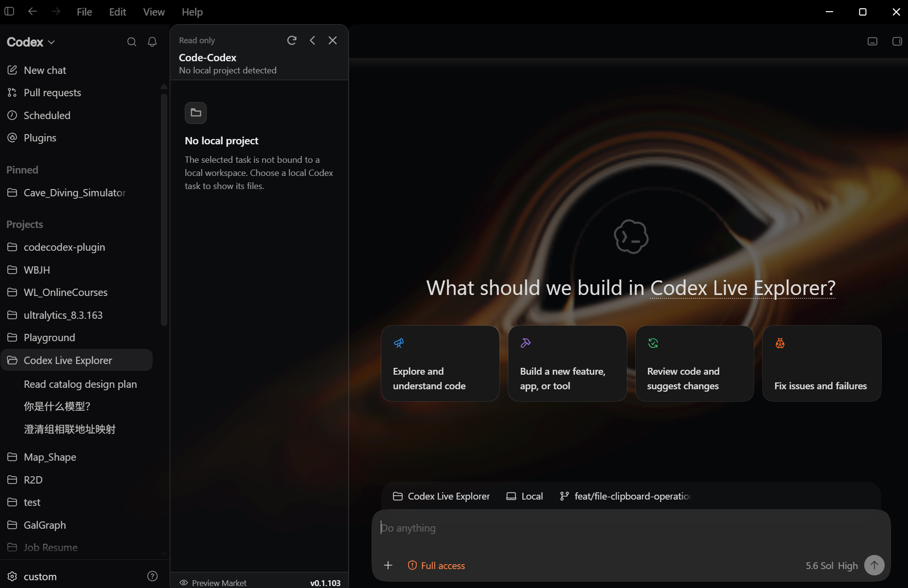
Task: Refresh the Code-Codex panel
Action: [x=292, y=40]
